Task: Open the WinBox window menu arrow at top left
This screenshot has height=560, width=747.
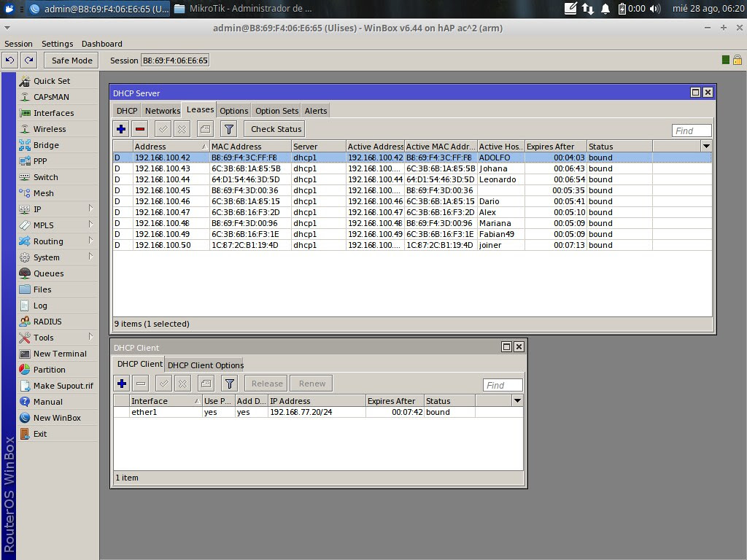Action: point(7,28)
